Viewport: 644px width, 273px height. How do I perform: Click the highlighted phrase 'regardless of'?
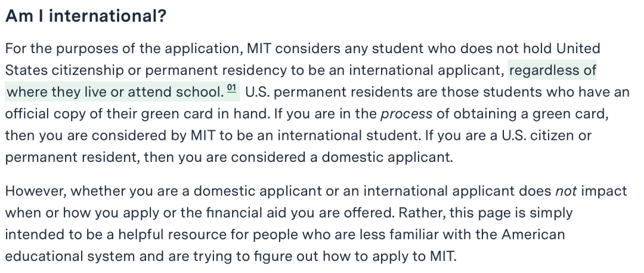[x=552, y=70]
